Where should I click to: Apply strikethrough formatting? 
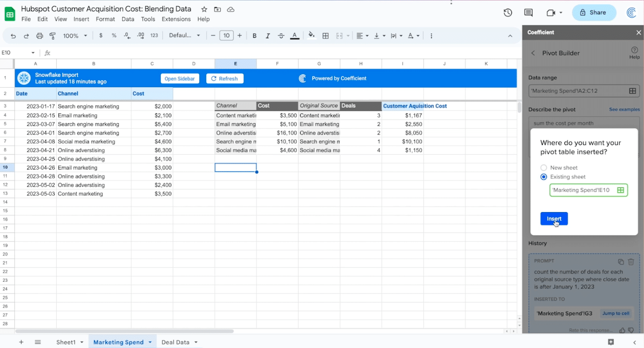(281, 35)
